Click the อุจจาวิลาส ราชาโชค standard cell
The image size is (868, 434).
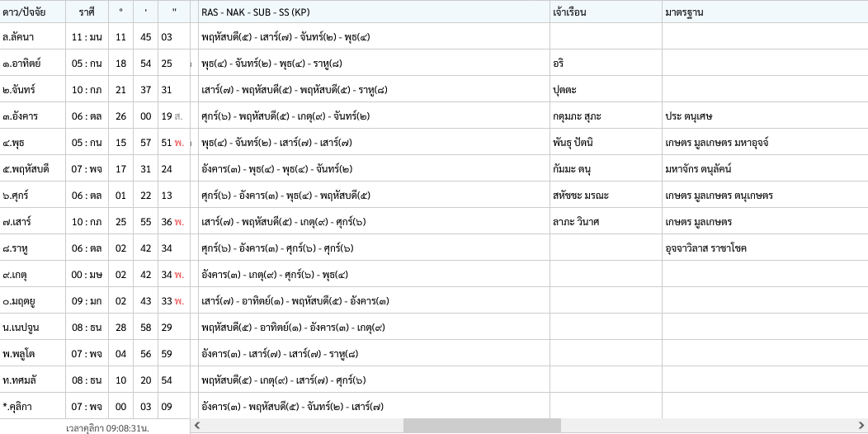tap(765, 248)
